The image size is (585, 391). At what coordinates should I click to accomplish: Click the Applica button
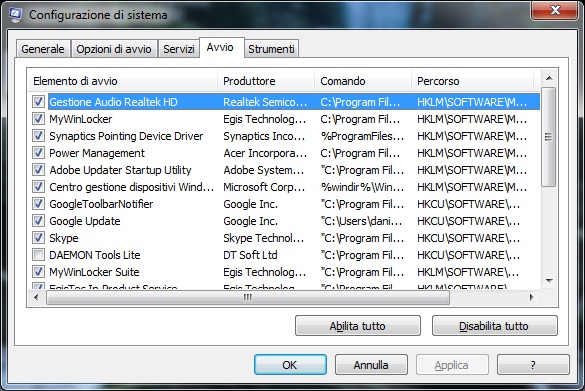coord(452,365)
